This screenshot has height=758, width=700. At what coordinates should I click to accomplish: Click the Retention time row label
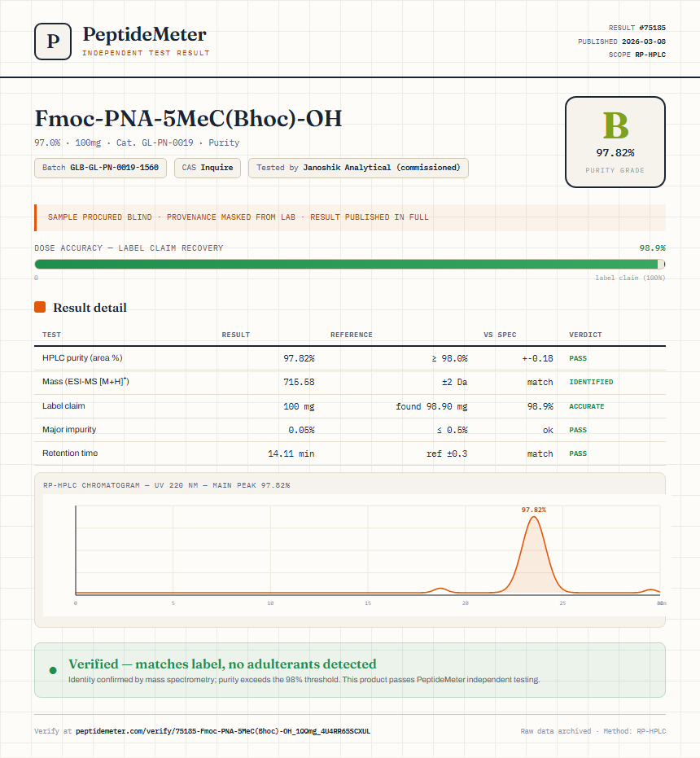tap(70, 453)
